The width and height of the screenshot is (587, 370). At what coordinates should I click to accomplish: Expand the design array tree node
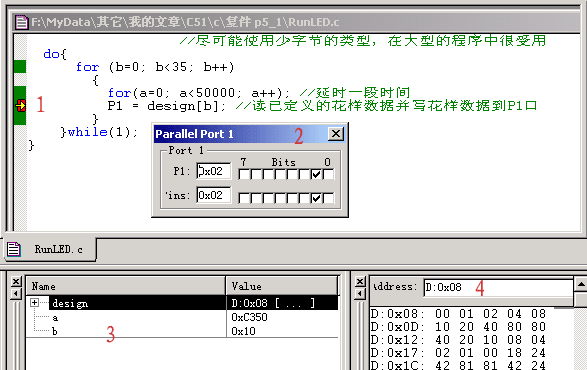pyautogui.click(x=34, y=303)
